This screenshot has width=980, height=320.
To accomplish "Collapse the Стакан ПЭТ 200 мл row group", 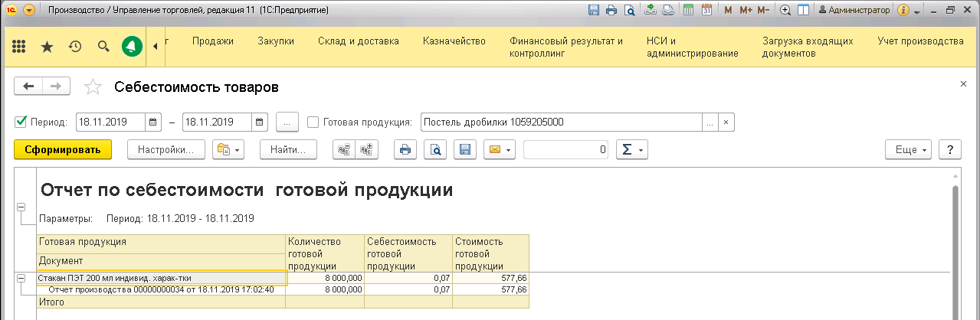I will tap(21, 278).
